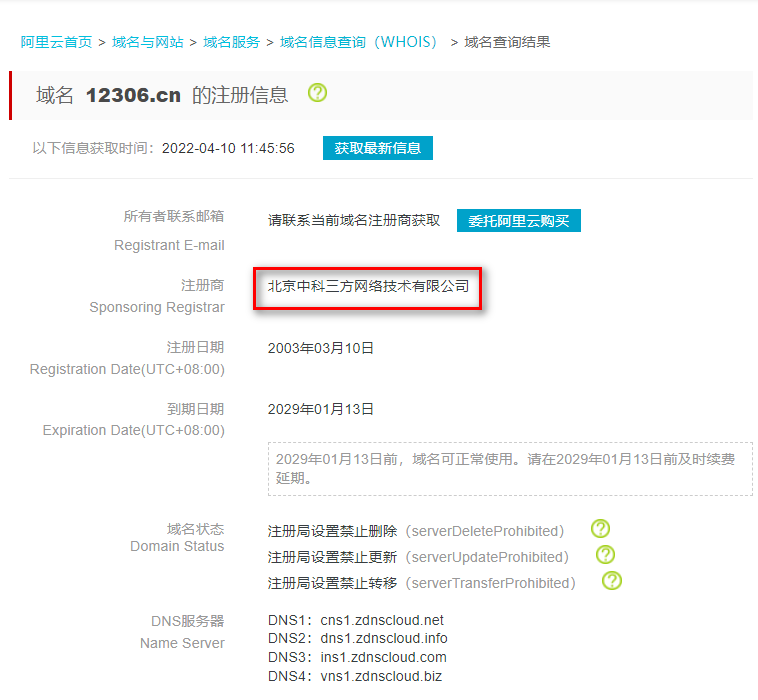Click domain name 12306.cn in heading
This screenshot has height=700, width=758.
tap(133, 95)
